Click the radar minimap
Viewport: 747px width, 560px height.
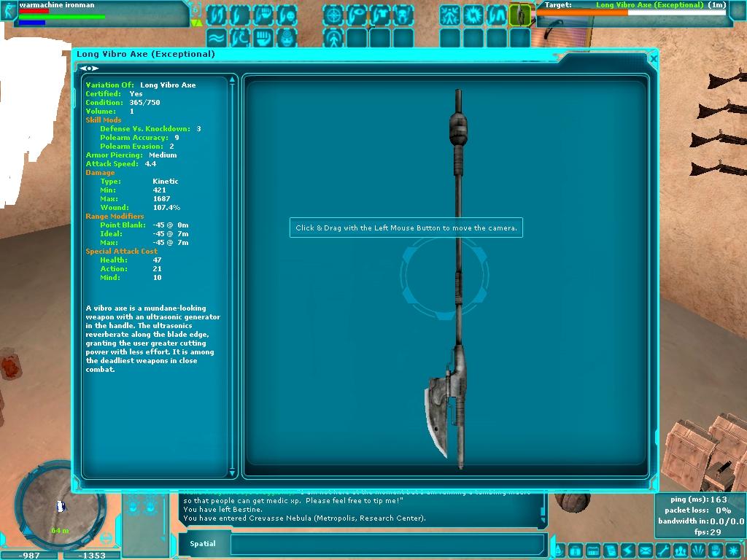[60, 507]
